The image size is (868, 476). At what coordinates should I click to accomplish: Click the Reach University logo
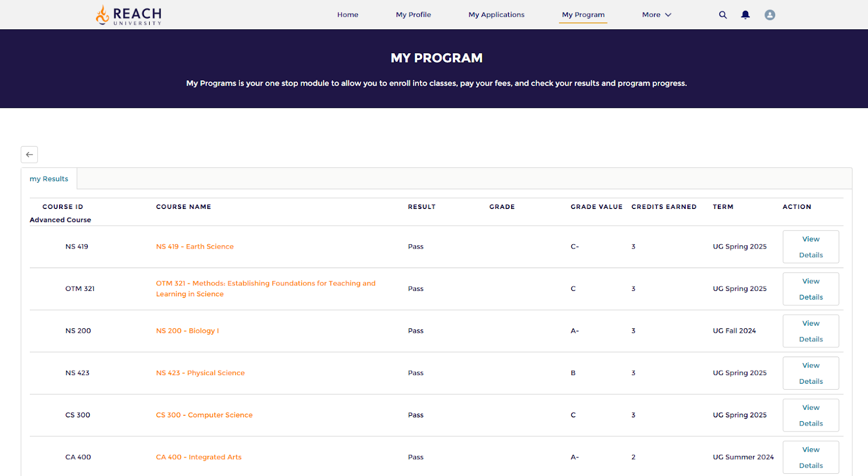click(x=129, y=15)
